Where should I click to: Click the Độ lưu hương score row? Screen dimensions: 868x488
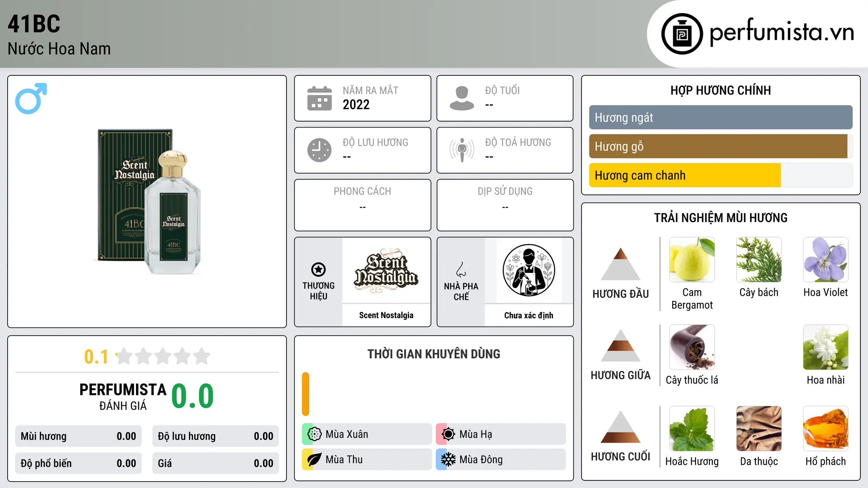pos(215,436)
